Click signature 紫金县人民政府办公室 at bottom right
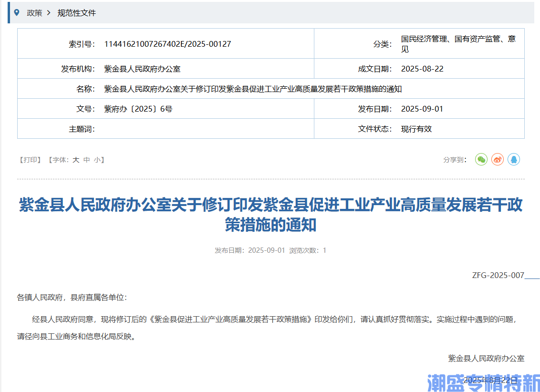This screenshot has height=392, width=540. (486, 358)
